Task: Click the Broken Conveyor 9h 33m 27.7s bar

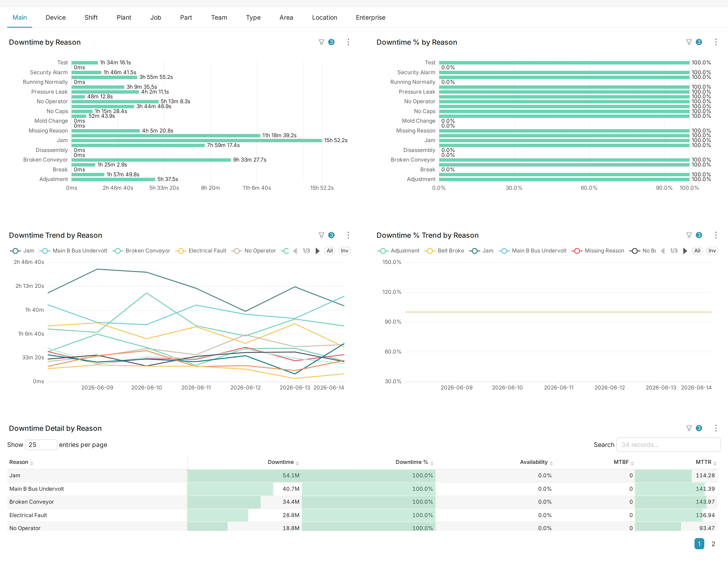Action: (151, 160)
